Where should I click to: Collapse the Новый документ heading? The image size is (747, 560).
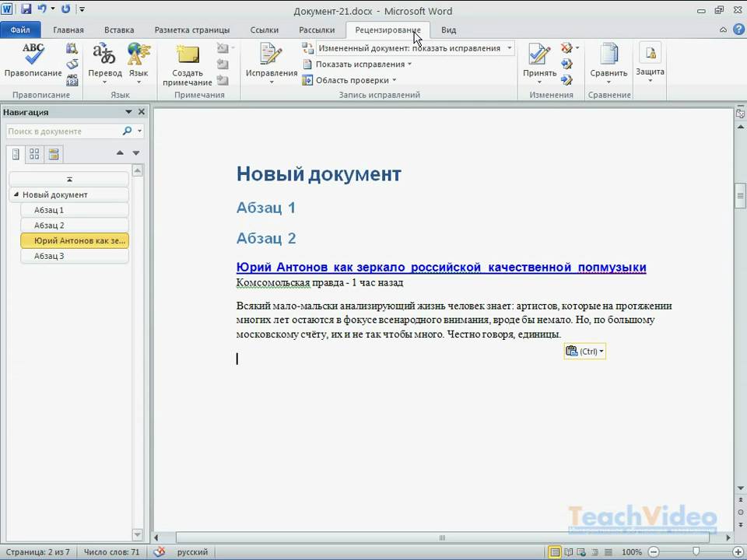pos(16,194)
